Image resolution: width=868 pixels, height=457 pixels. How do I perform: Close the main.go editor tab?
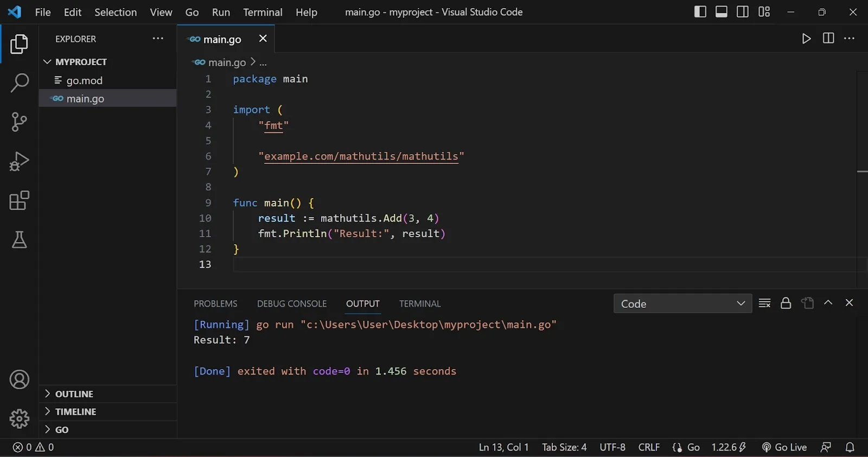(x=263, y=38)
